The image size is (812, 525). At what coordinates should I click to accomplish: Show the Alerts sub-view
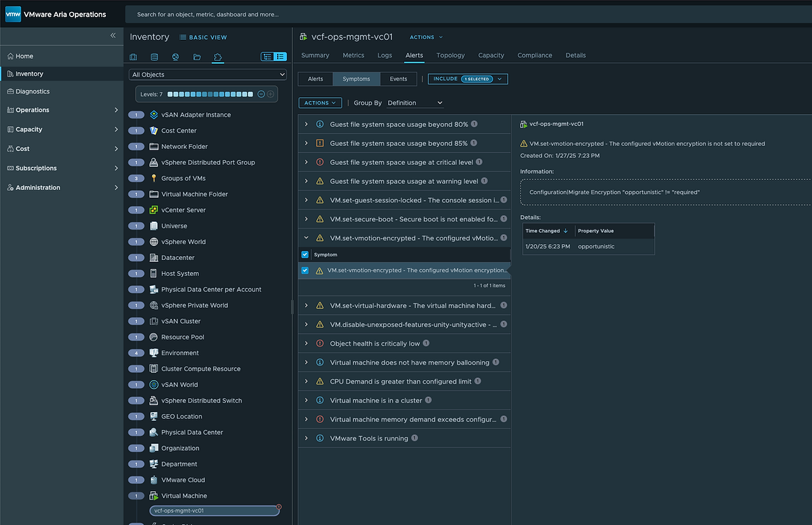315,79
